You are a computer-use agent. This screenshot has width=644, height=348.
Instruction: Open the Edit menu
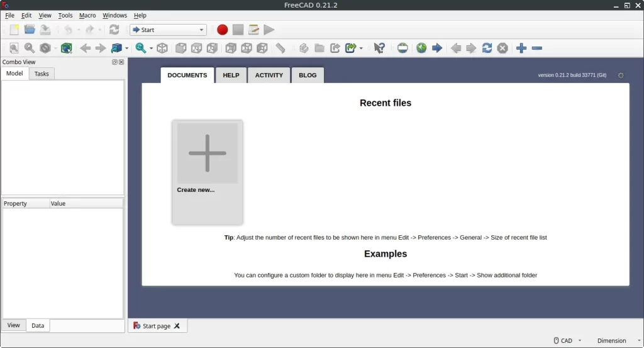[x=26, y=15]
